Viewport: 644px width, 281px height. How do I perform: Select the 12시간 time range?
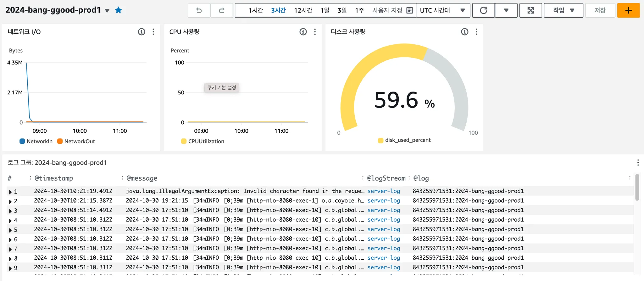tap(303, 10)
